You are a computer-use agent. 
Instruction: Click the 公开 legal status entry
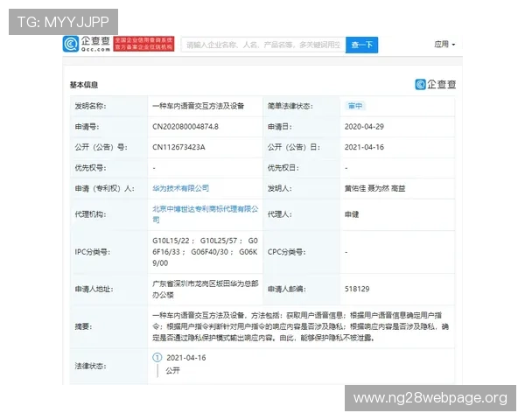click(x=172, y=370)
